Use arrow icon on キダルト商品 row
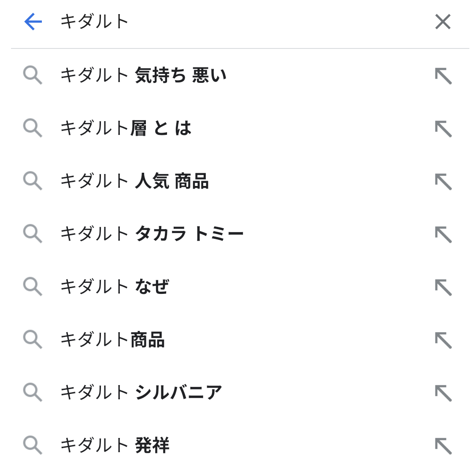The width and height of the screenshot is (476, 460). coord(443,340)
